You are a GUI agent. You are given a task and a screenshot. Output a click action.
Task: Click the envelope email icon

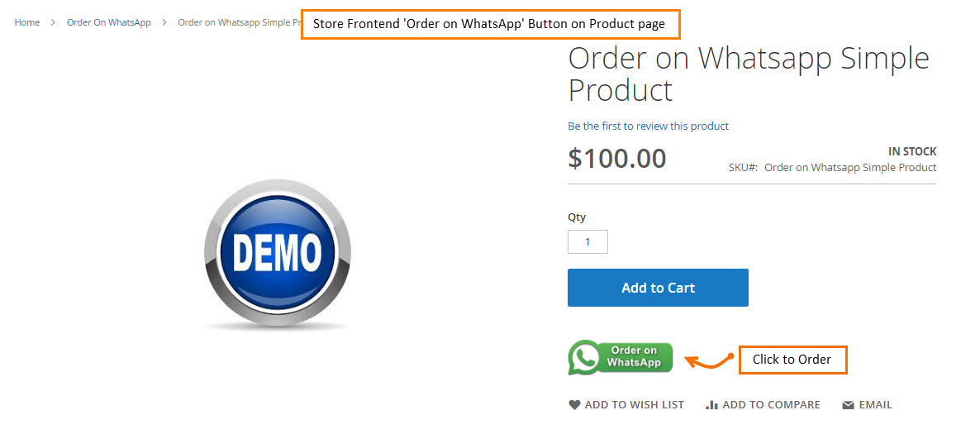pos(848,405)
